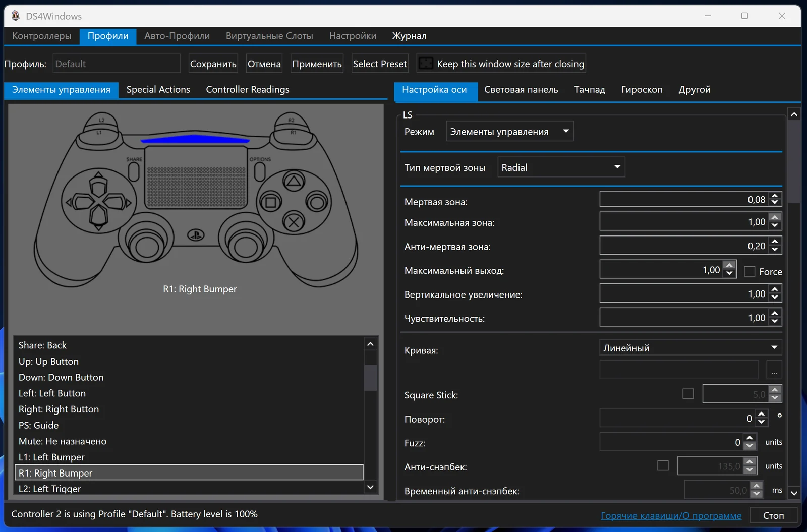Click the L1 bumper on controller image
The height and width of the screenshot is (532, 807).
pyautogui.click(x=99, y=132)
